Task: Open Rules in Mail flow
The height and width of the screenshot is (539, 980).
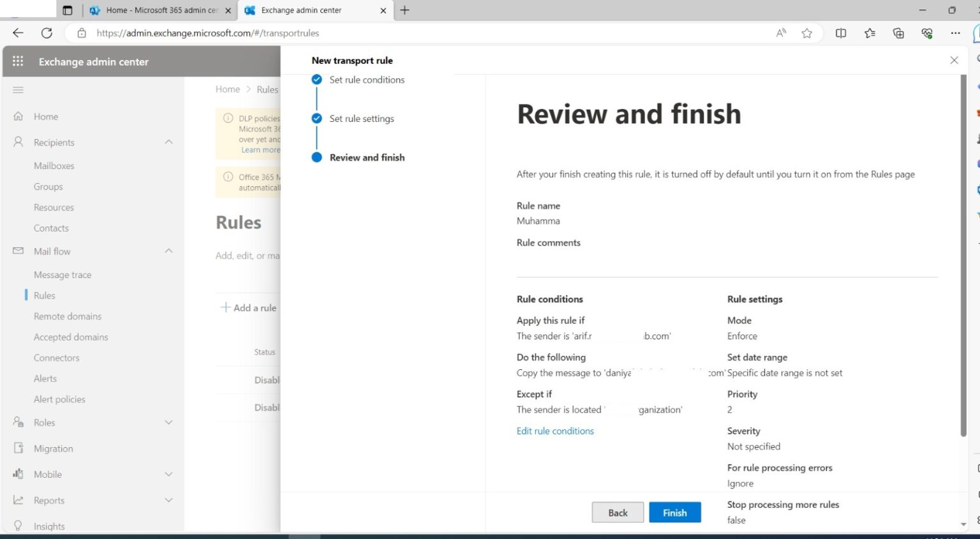Action: [45, 295]
